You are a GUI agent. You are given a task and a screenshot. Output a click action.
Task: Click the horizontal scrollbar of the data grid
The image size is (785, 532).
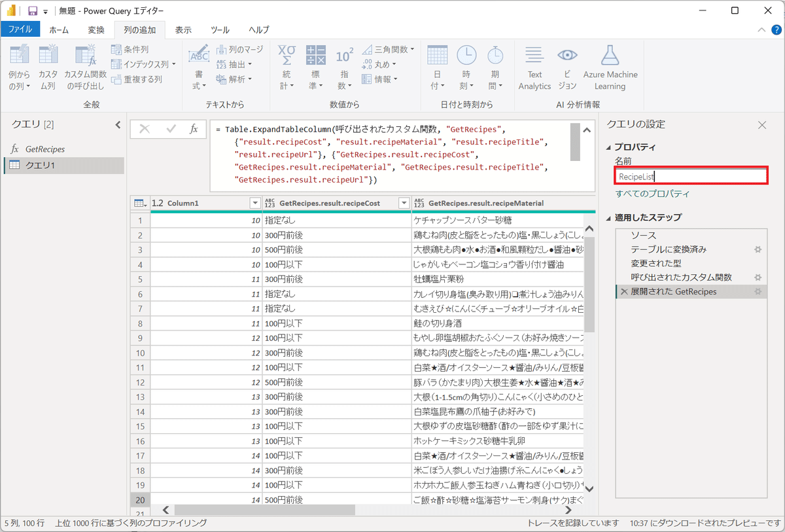click(x=265, y=510)
